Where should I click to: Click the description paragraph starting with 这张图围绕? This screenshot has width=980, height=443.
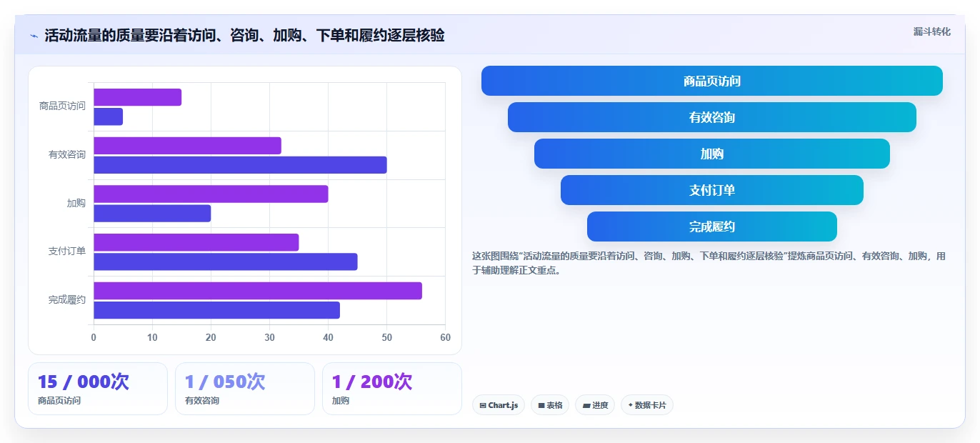point(709,263)
